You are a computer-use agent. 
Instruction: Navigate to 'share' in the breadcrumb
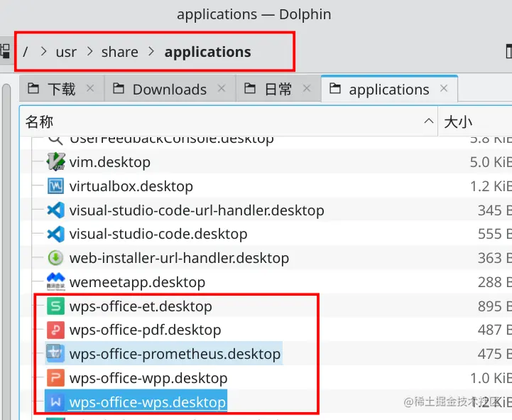pyautogui.click(x=120, y=52)
